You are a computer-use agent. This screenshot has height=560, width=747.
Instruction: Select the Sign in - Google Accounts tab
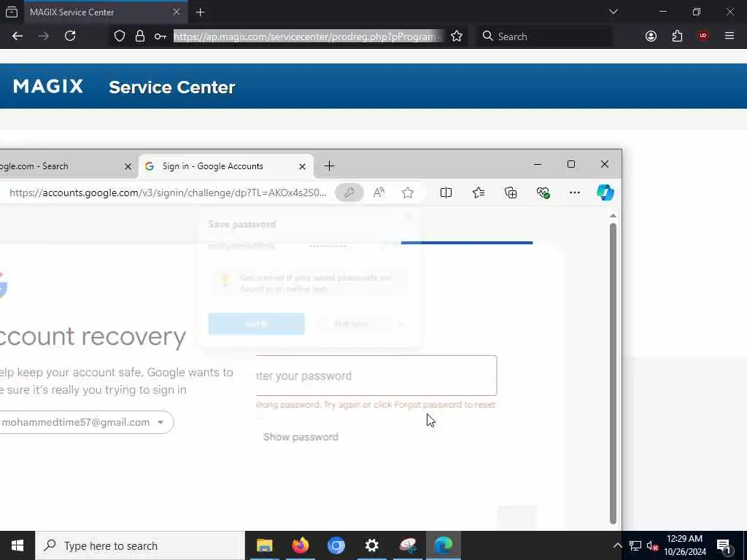(226, 166)
